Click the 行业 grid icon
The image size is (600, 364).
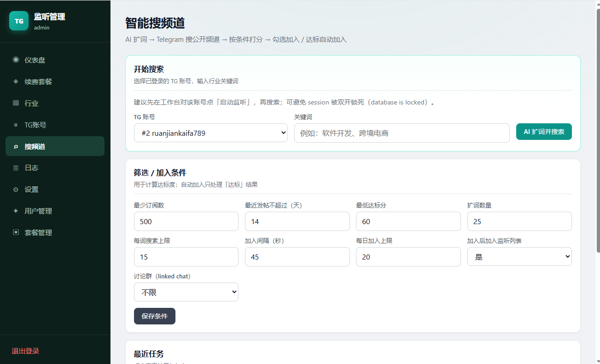click(16, 103)
